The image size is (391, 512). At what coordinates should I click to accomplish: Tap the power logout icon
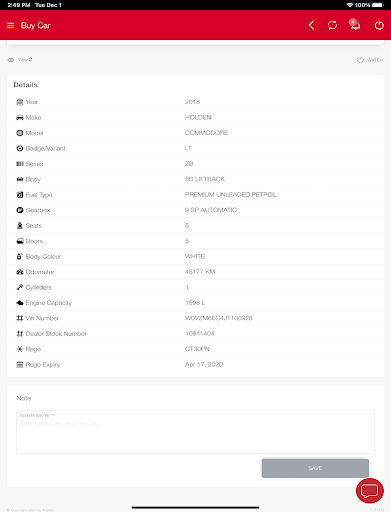(x=379, y=25)
